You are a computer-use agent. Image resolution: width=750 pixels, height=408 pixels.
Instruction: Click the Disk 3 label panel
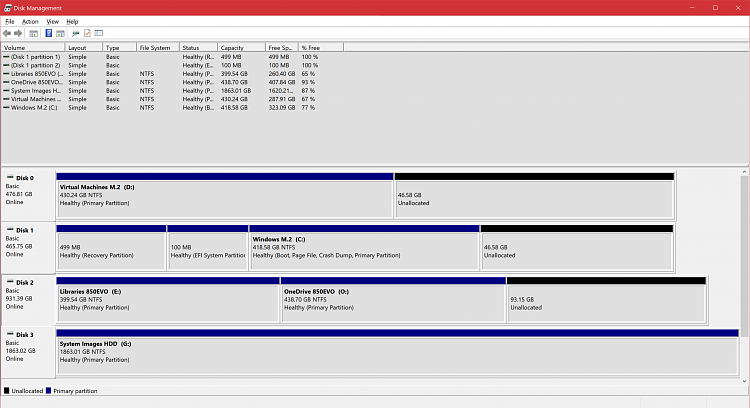[x=28, y=352]
